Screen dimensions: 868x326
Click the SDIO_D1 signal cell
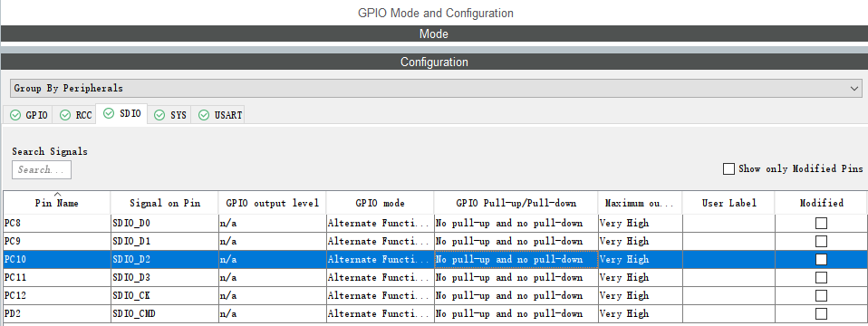click(165, 241)
